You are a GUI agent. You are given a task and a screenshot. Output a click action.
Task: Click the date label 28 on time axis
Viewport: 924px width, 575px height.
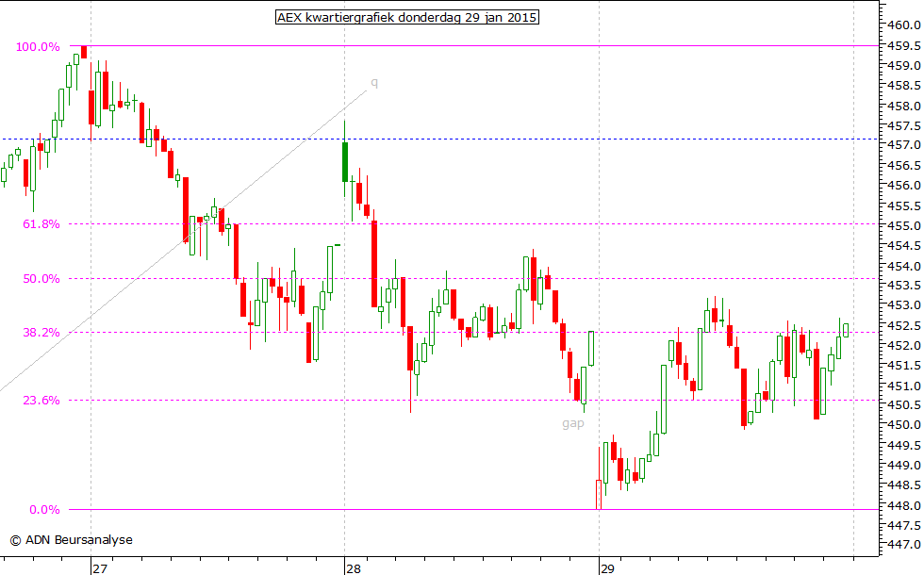pos(354,568)
